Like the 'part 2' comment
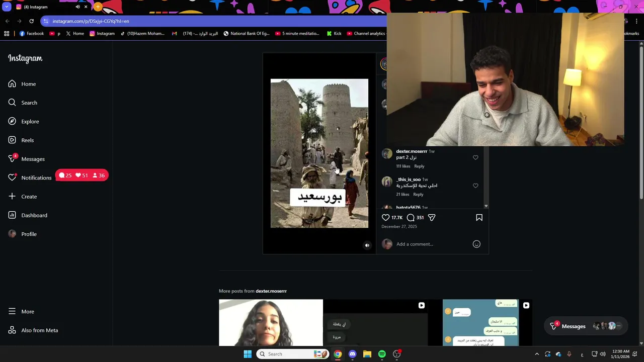 point(475,157)
